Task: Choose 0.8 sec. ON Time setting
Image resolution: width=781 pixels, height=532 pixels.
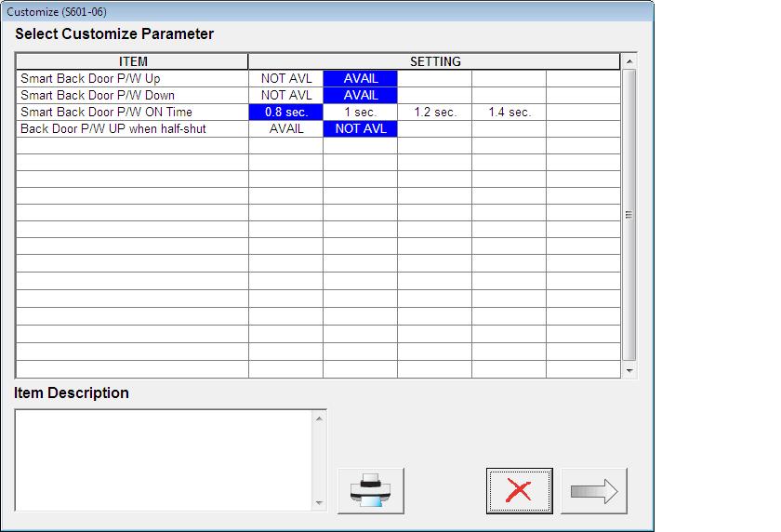Action: [286, 113]
